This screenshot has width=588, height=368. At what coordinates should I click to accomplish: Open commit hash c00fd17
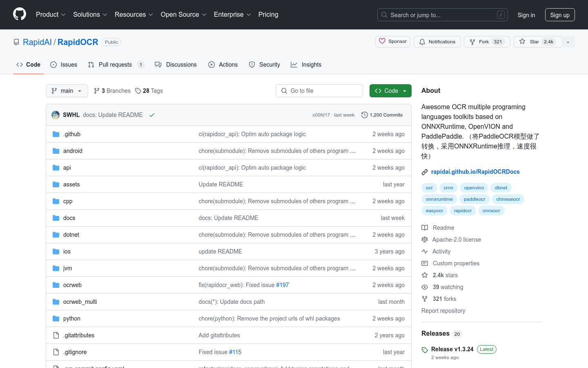tap(321, 115)
